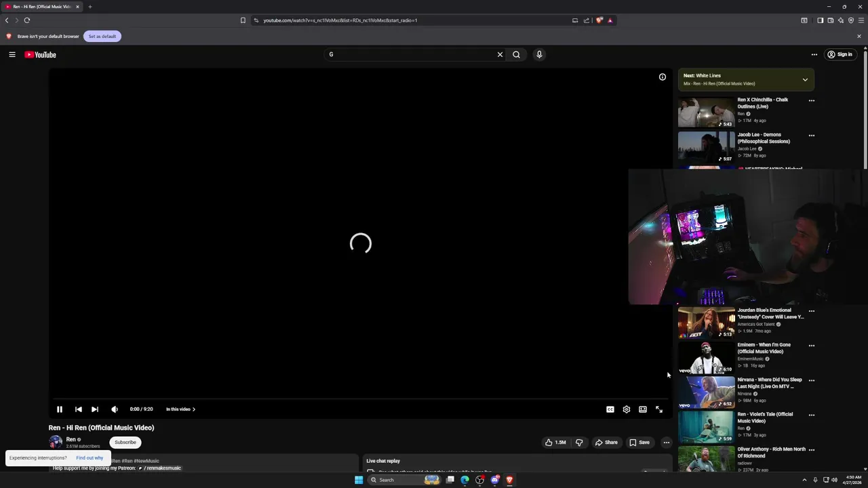This screenshot has width=868, height=488.
Task: Open options for Violet's Tale video
Action: 812,415
